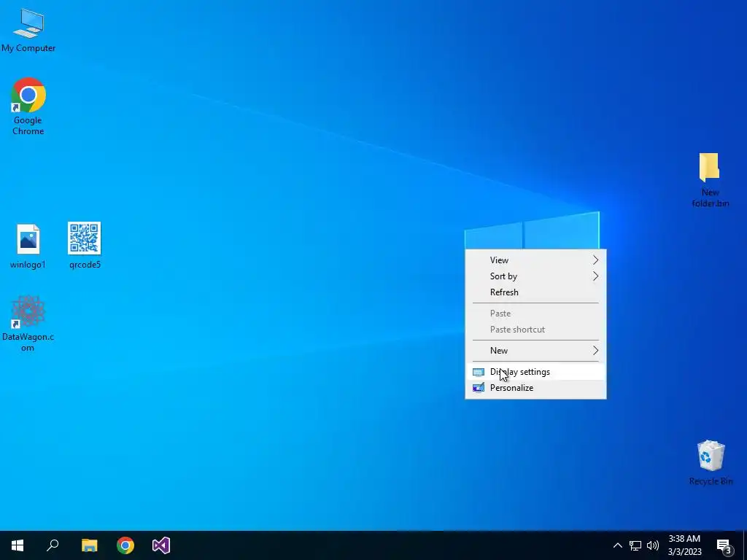Expand the View submenu
The width and height of the screenshot is (747, 560).
pyautogui.click(x=535, y=260)
